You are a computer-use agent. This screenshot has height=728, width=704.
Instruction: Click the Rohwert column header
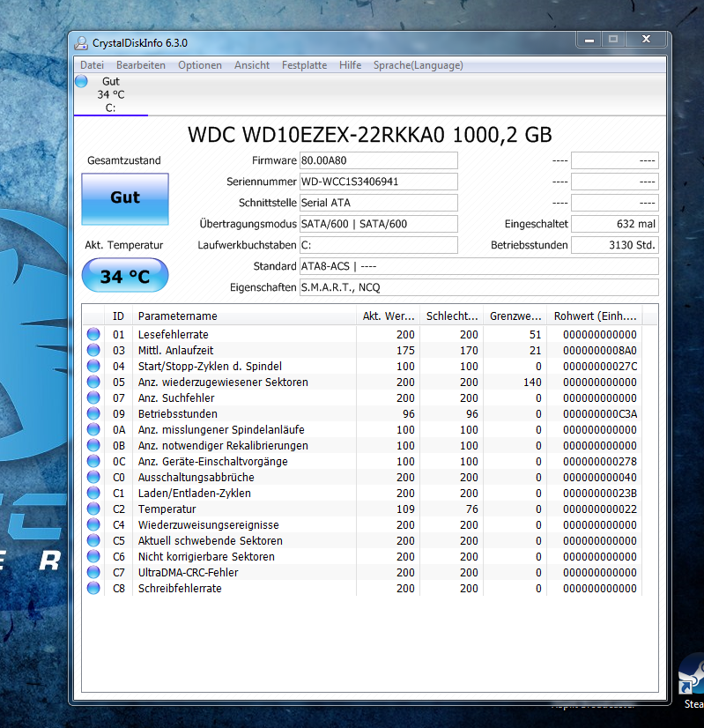coord(595,316)
